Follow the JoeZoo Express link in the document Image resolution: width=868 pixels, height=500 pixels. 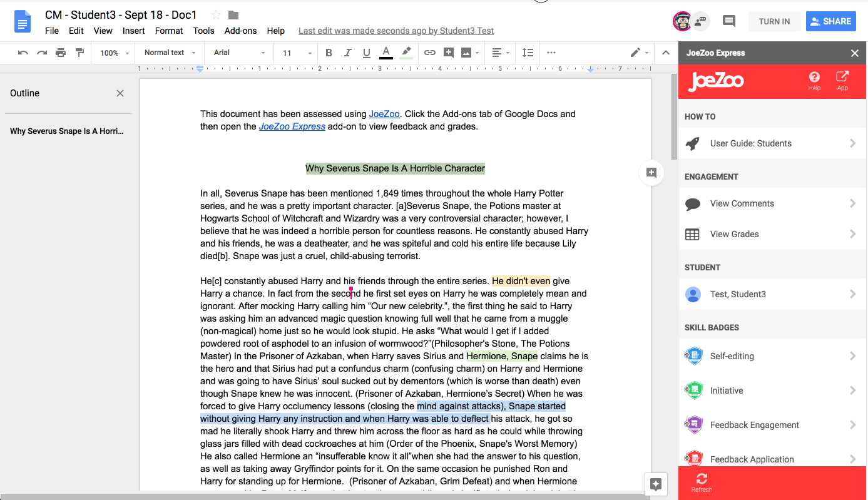[292, 126]
